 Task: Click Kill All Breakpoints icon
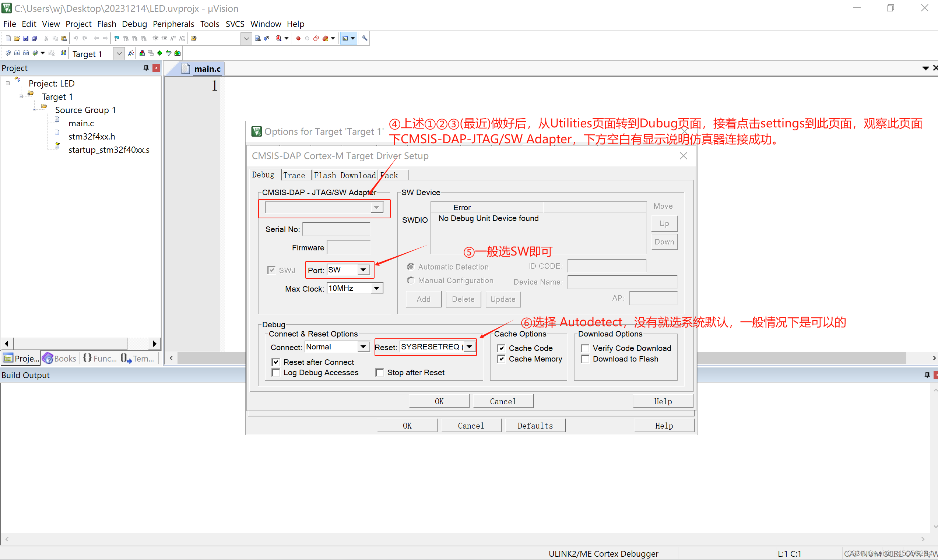pyautogui.click(x=326, y=38)
